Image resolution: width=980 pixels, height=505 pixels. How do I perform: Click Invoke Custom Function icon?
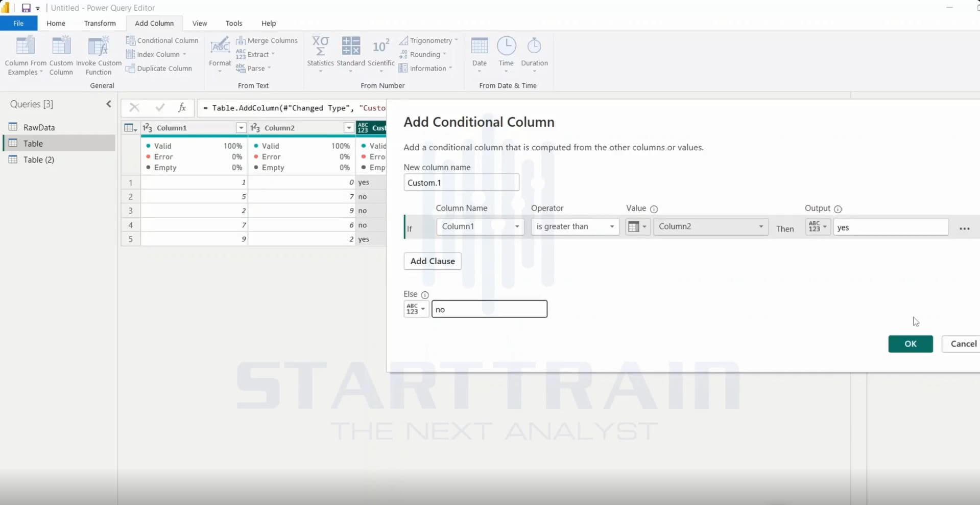[x=99, y=46]
